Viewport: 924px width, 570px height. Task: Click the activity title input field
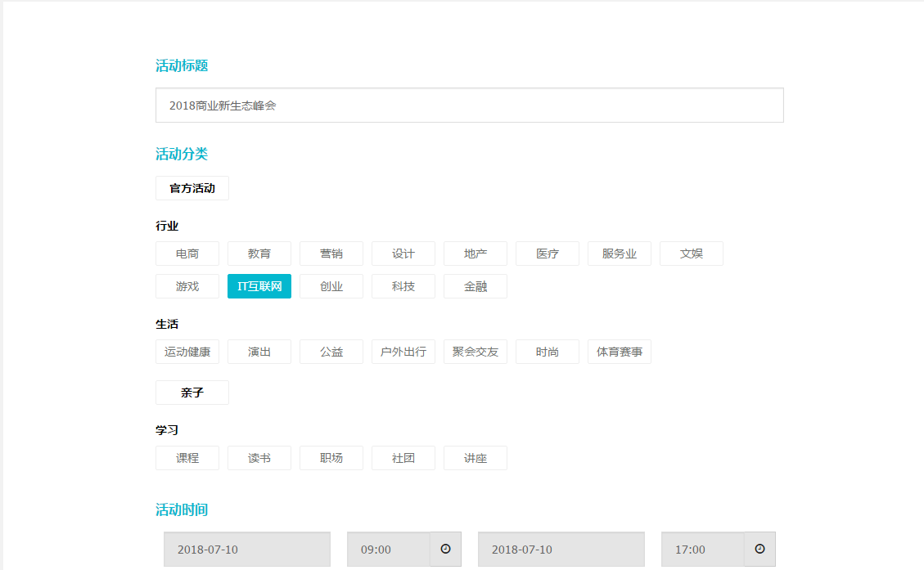469,105
